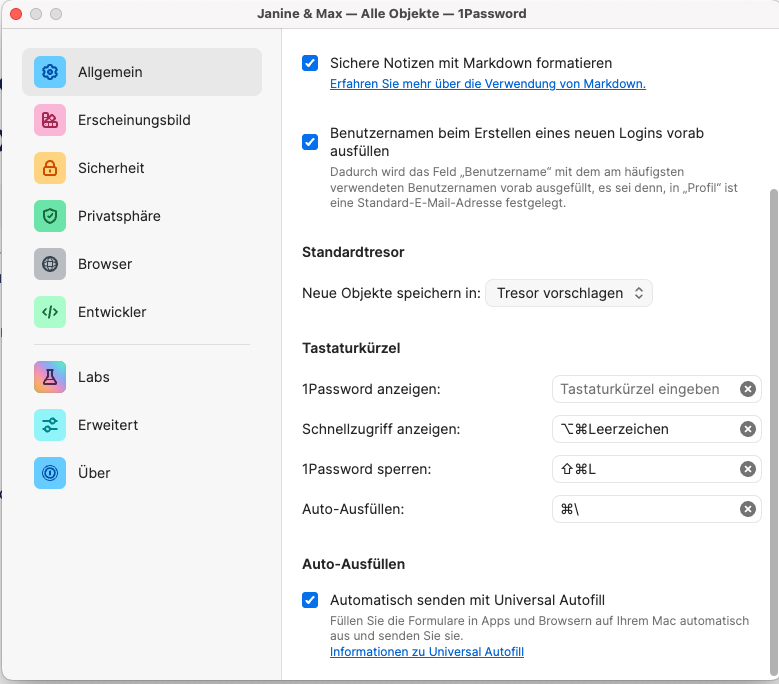Open the Markdown usage info link
Viewport: 779px width, 684px height.
pos(487,84)
